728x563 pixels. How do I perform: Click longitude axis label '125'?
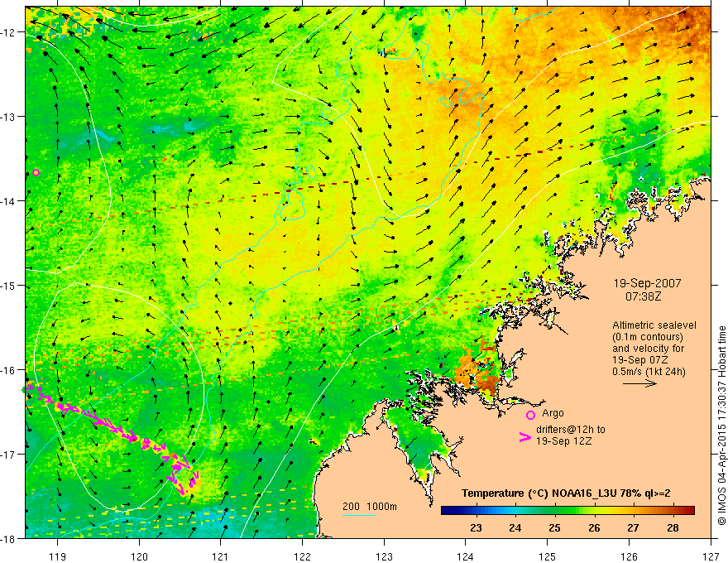point(548,556)
